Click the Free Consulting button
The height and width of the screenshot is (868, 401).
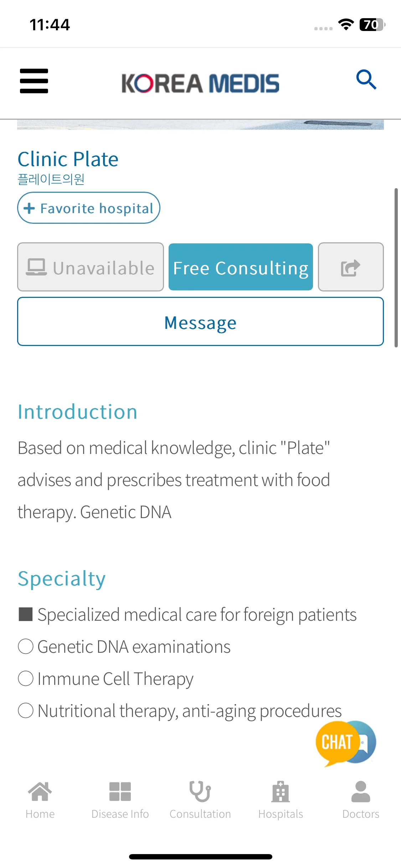[241, 267]
